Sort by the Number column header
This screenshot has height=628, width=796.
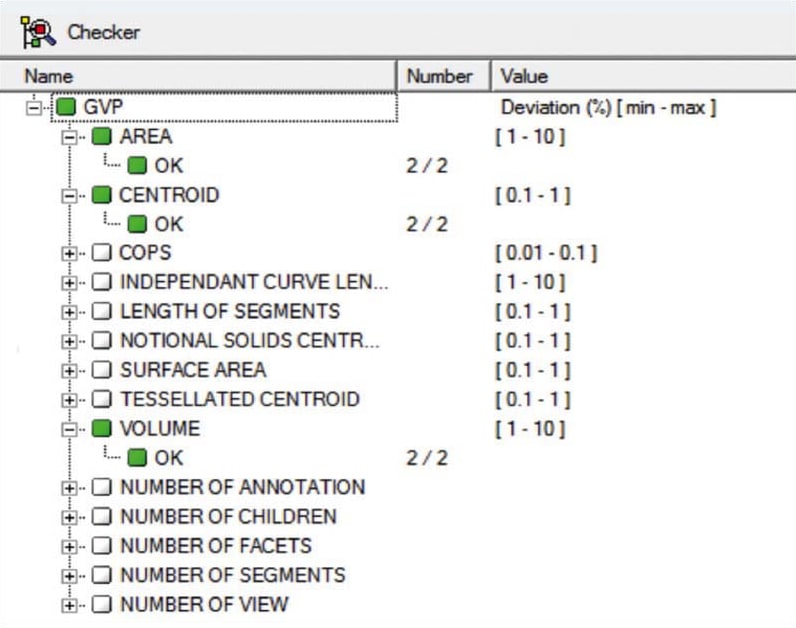coord(443,76)
